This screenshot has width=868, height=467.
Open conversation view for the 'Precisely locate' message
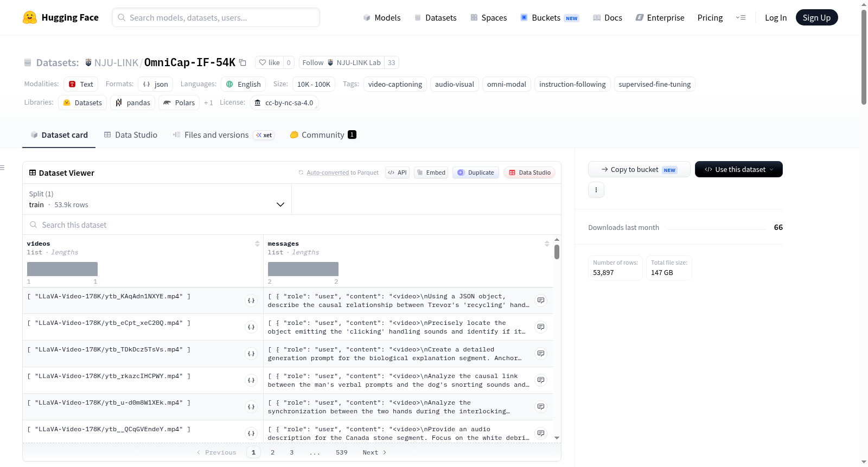(541, 327)
